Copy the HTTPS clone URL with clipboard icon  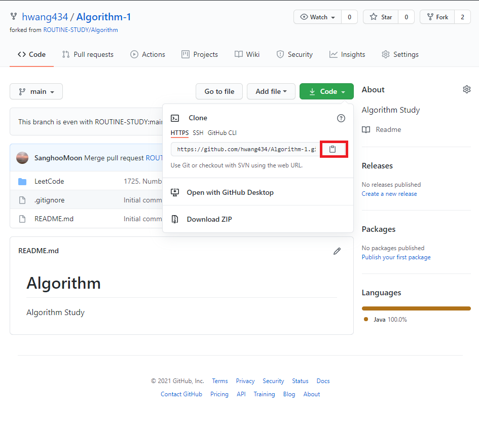pos(333,149)
